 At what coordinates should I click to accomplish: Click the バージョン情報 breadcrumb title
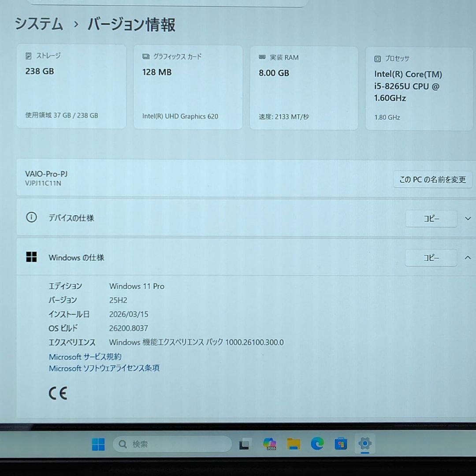(131, 25)
